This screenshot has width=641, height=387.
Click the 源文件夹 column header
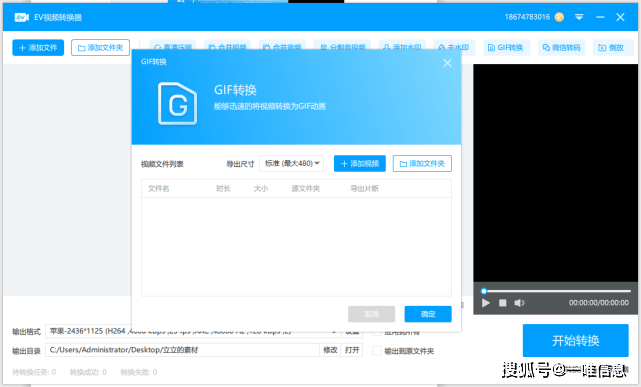[x=306, y=188]
